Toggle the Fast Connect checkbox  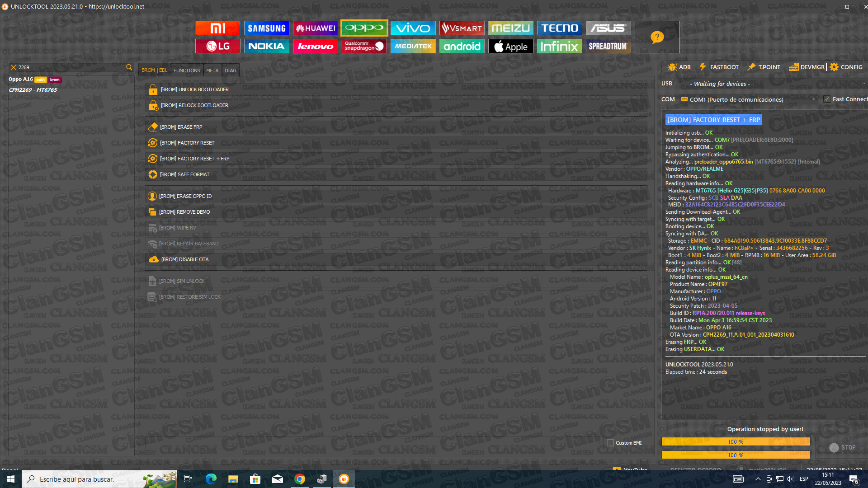click(x=827, y=99)
